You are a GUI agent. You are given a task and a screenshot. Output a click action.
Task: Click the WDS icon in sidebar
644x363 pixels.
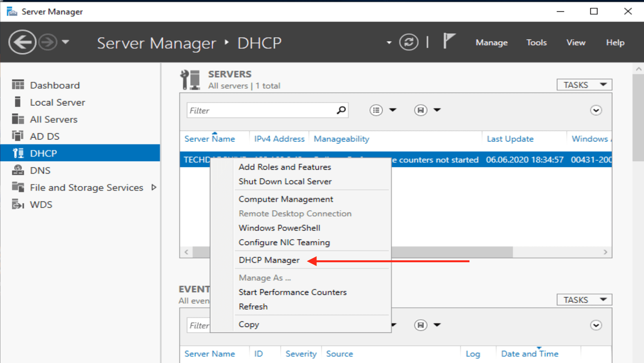(18, 204)
